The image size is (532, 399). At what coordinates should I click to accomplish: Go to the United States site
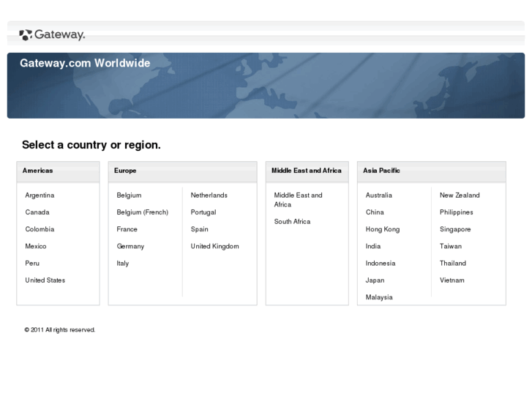point(45,280)
